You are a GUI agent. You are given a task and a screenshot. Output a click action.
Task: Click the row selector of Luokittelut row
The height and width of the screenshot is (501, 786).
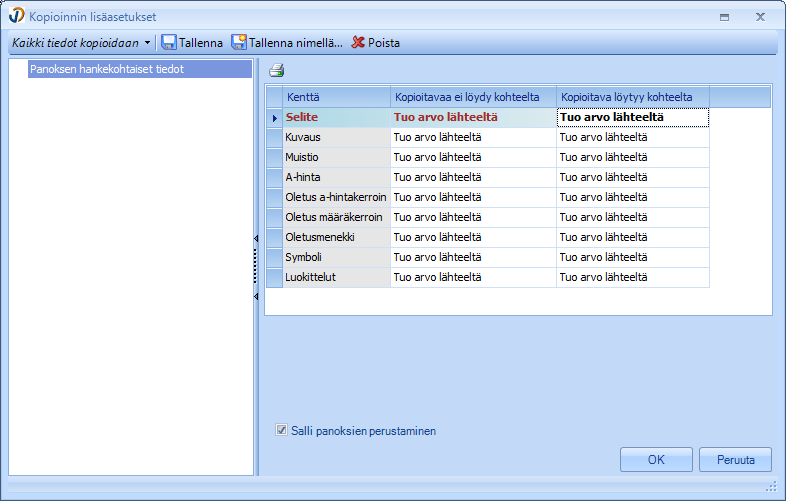274,277
